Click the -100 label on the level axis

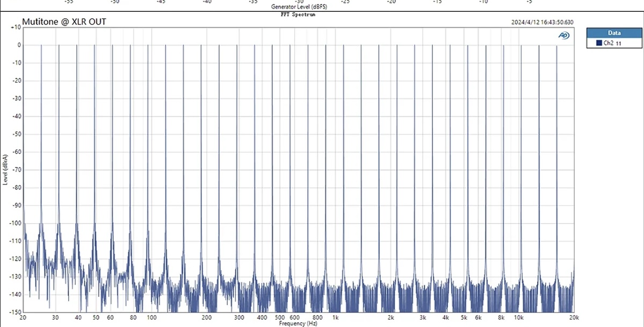click(15, 223)
